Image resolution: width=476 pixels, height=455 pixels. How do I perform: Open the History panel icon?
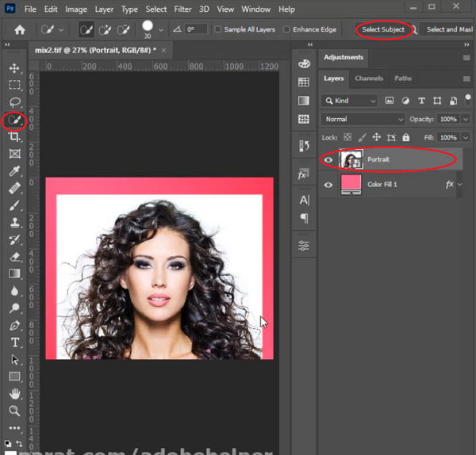click(x=304, y=146)
